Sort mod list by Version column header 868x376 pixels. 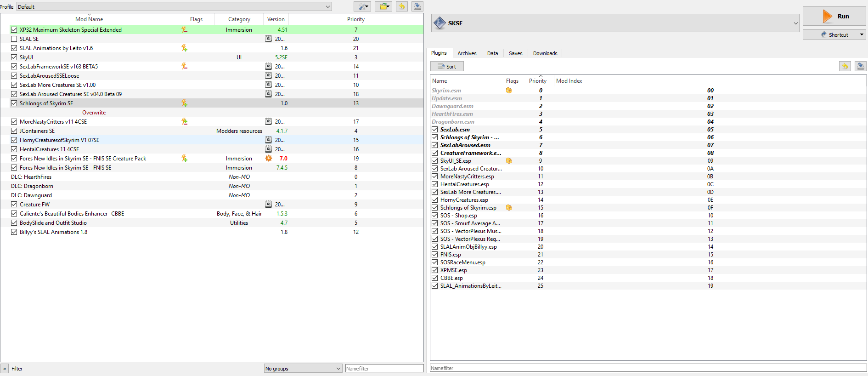[276, 19]
